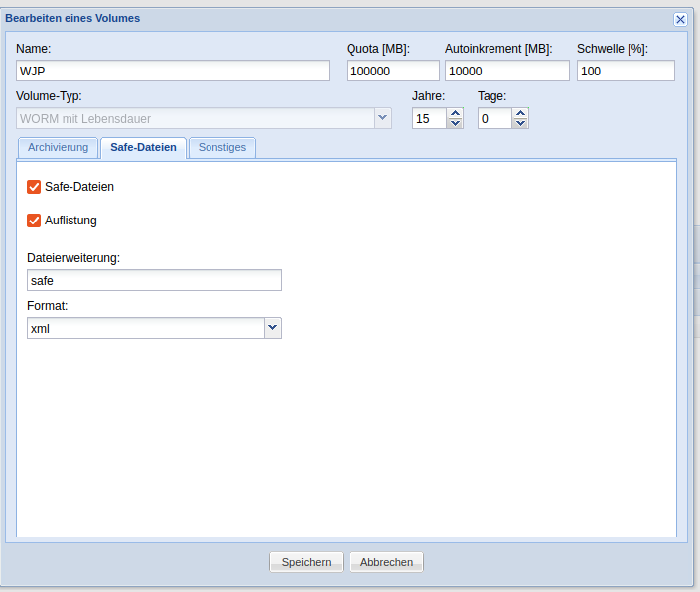
Task: Toggle the Auflistung checkbox
Action: 34,221
